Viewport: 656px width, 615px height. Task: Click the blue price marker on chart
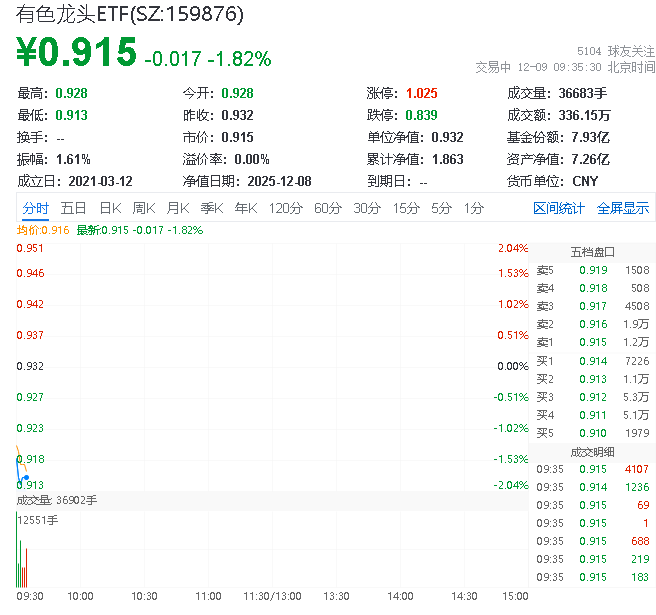(x=25, y=477)
